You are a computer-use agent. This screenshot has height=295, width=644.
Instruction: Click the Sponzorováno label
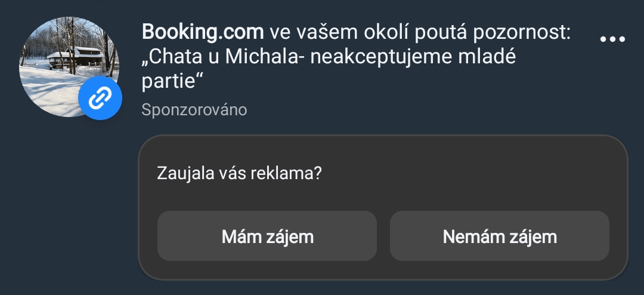pyautogui.click(x=194, y=110)
